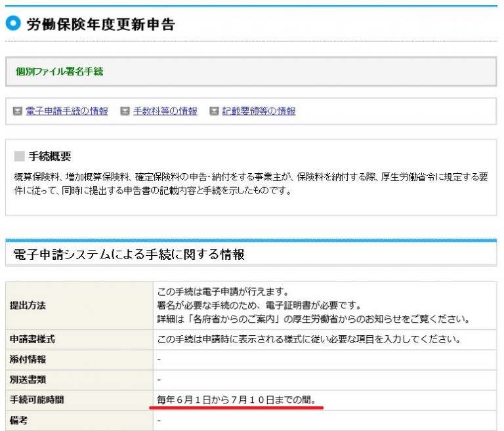Open the 記載要領等の情報 link

tap(259, 111)
